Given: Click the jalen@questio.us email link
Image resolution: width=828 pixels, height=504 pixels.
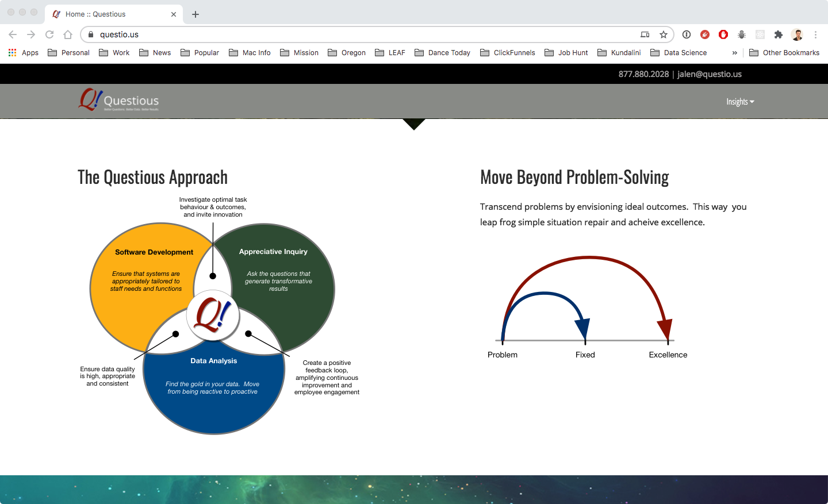Looking at the screenshot, I should coord(710,74).
